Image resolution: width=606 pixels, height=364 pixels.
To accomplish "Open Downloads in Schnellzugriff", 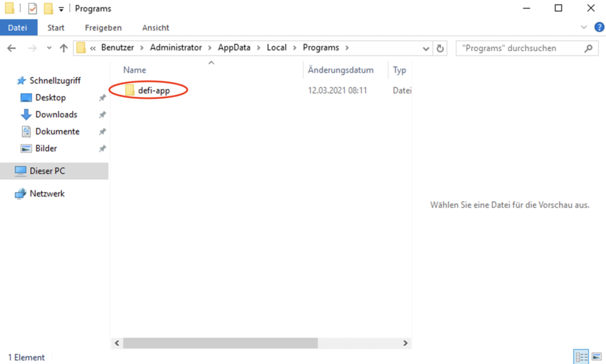I will 56,114.
